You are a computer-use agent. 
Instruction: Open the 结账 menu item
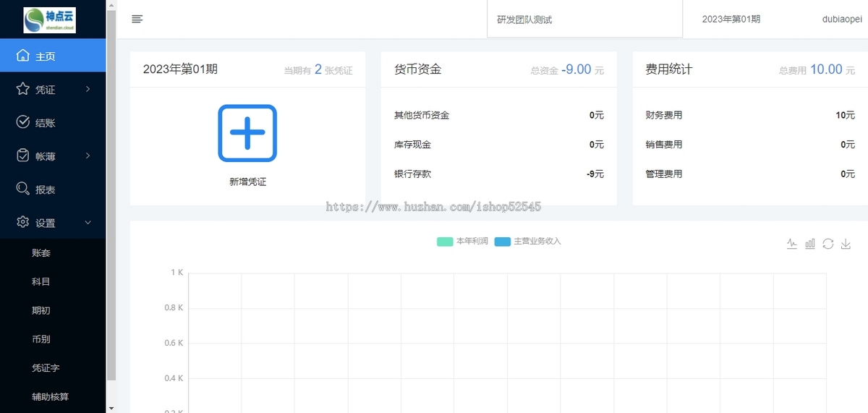53,122
